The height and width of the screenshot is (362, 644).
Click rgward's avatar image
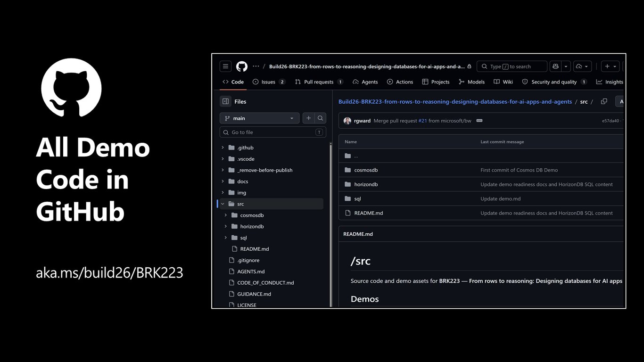pyautogui.click(x=347, y=121)
